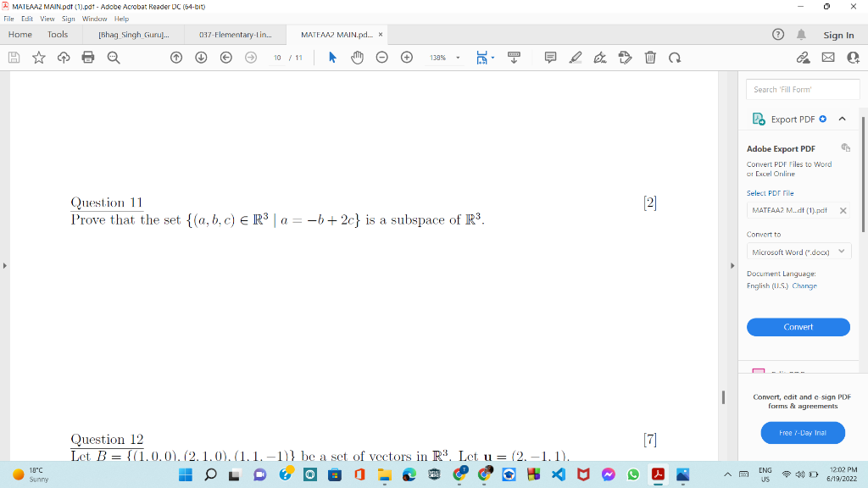Open the delete pages tool
Screen dimensions: 868x488
pyautogui.click(x=648, y=57)
